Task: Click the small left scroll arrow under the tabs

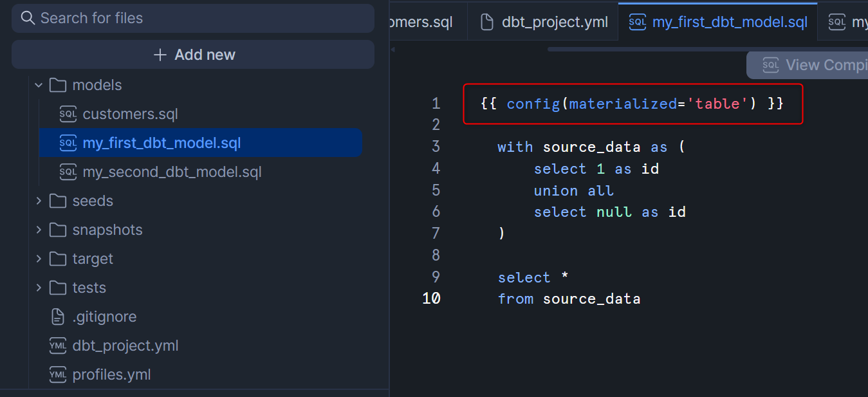Action: click(x=393, y=50)
